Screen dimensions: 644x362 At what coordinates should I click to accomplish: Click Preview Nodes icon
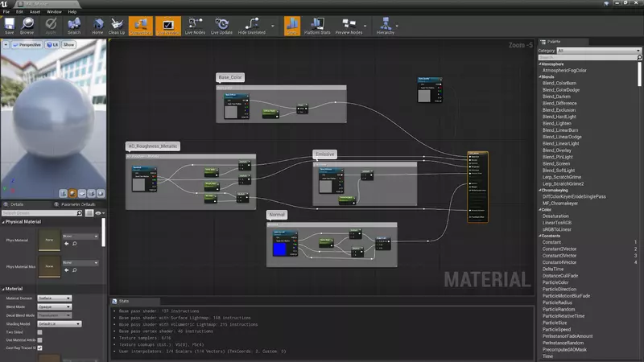tap(349, 26)
